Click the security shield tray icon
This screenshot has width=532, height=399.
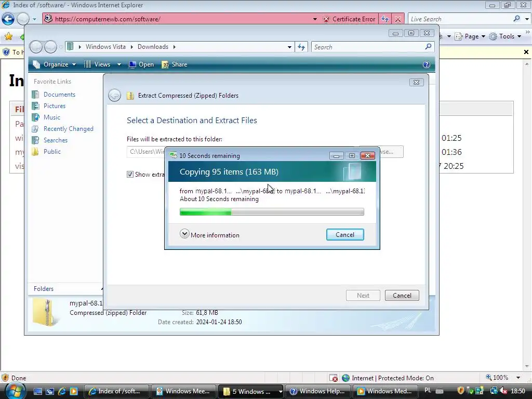(x=460, y=391)
